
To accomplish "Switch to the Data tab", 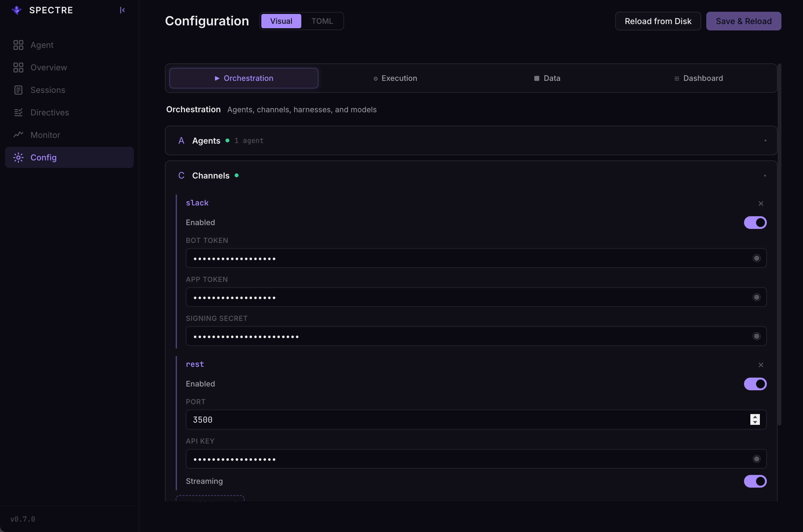I will 547,78.
